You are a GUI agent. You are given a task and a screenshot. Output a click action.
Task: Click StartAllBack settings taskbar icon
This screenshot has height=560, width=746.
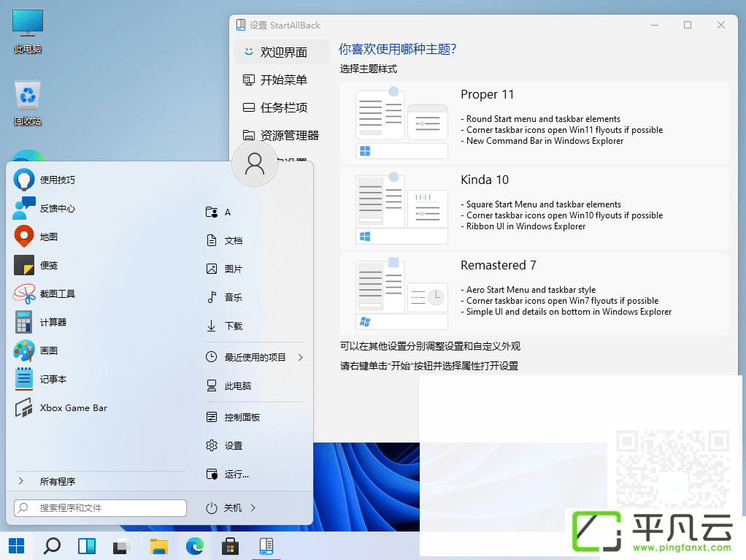(x=266, y=546)
